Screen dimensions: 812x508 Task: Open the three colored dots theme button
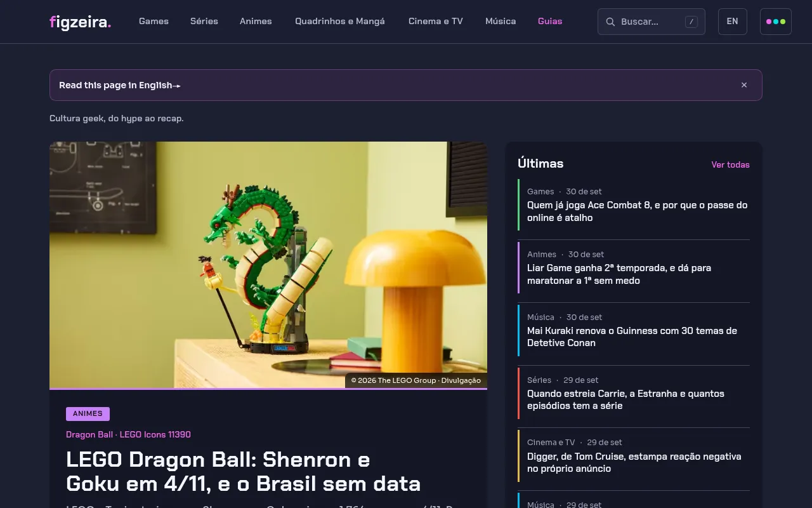click(x=776, y=22)
